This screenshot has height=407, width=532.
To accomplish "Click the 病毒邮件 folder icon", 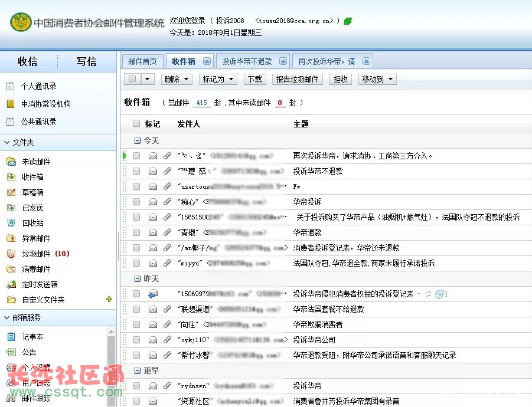I will click(x=11, y=269).
